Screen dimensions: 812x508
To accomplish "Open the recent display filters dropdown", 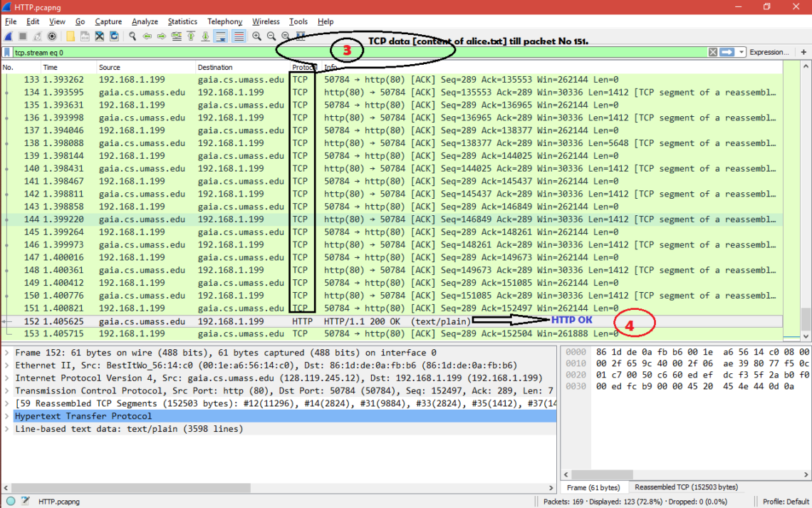I will pyautogui.click(x=741, y=52).
